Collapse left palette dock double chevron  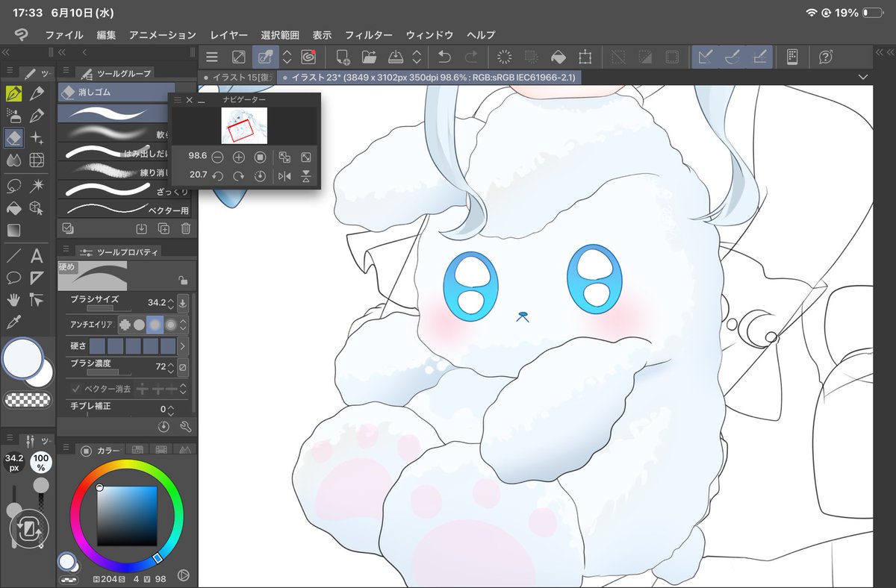pos(5,52)
